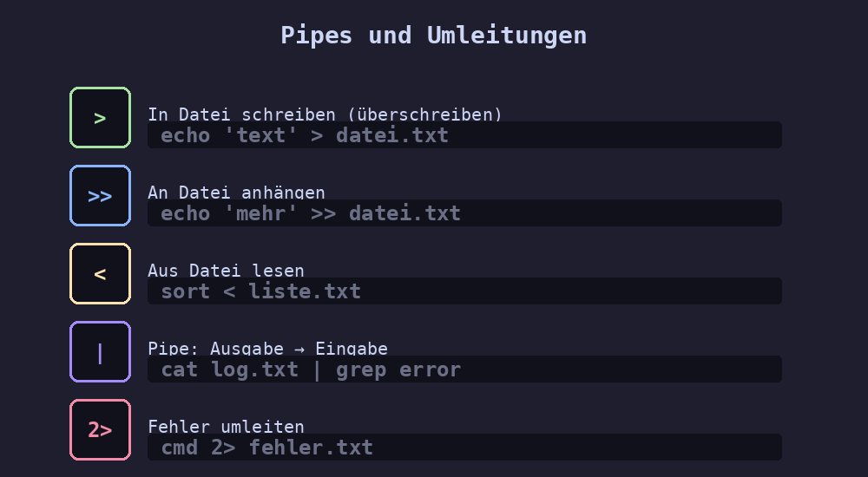
Task: Click 'fehler.txt' in the error redirect command
Action: click(311, 448)
